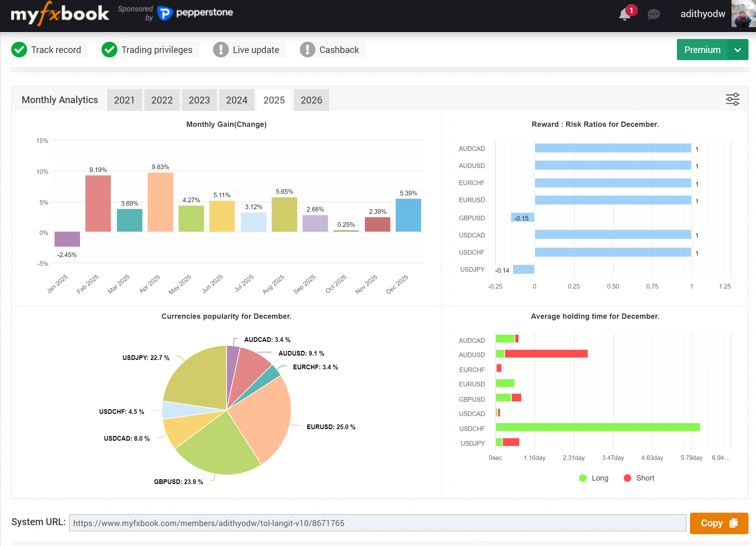Image resolution: width=756 pixels, height=546 pixels.
Task: Click the Dec 2025 blue gain bar
Action: 408,215
